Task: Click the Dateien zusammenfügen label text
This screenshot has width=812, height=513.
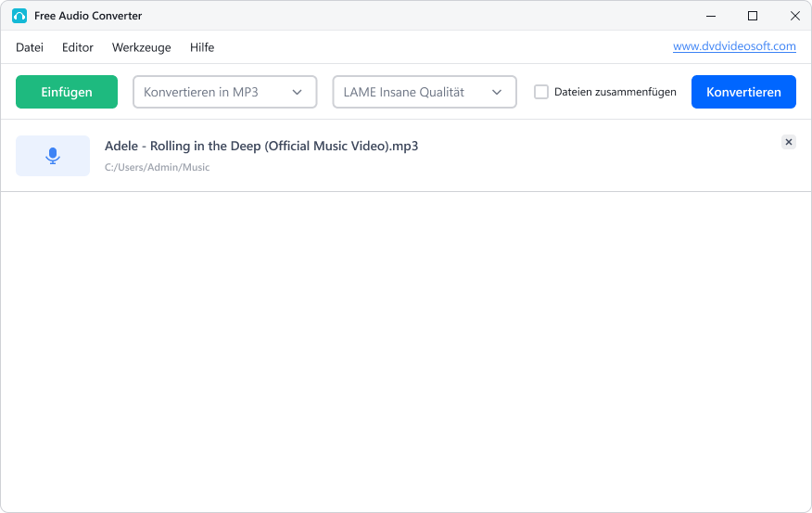Action: point(615,92)
